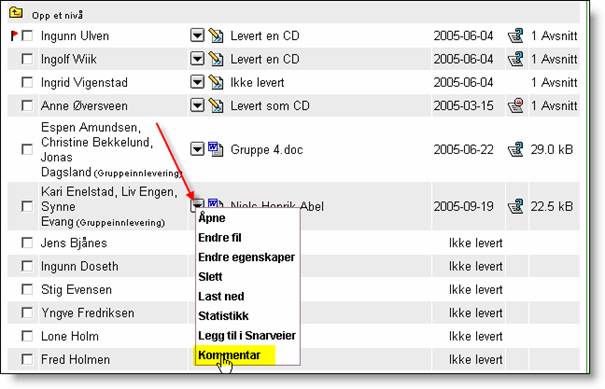Tick the checkbox for Anne Øversveen
Viewport: 605px width, 389px height.
tap(27, 106)
